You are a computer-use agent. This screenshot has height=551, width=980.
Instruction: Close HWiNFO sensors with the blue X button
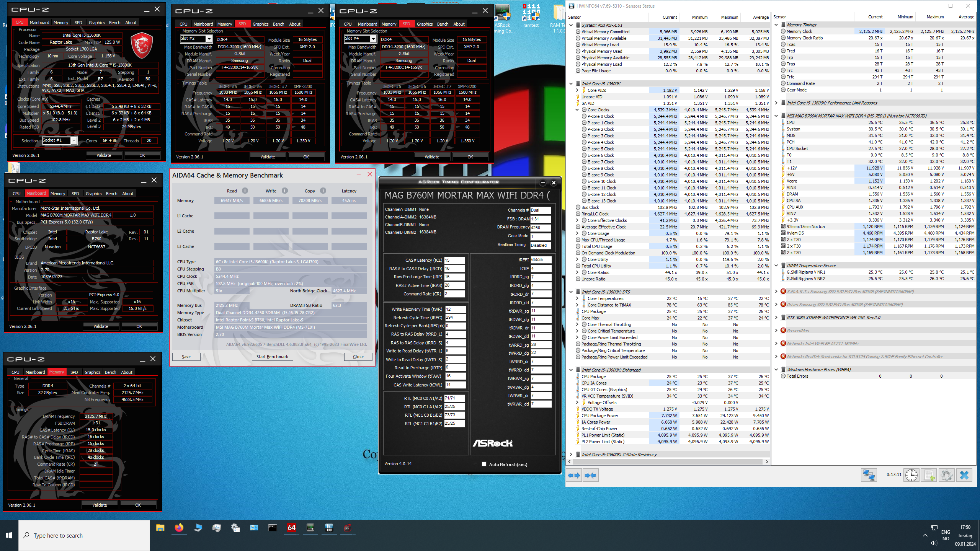click(964, 475)
